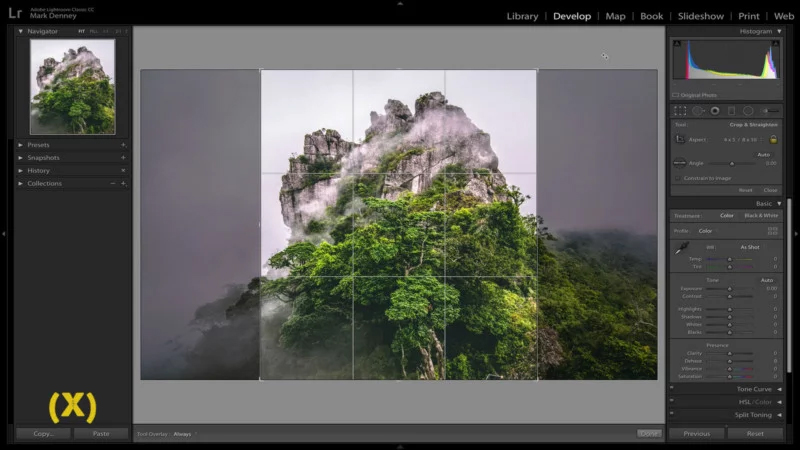Click the Exposure slider handle
800x450 pixels.
coord(729,288)
